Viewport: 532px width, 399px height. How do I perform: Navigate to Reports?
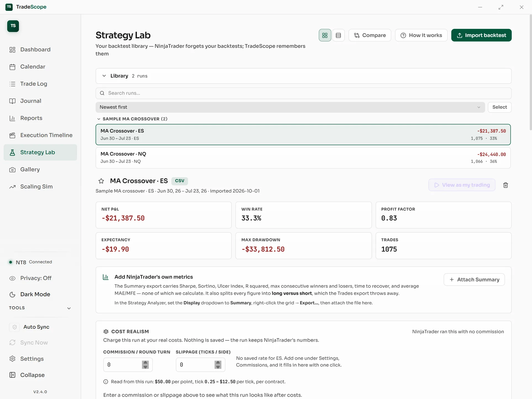click(40, 118)
